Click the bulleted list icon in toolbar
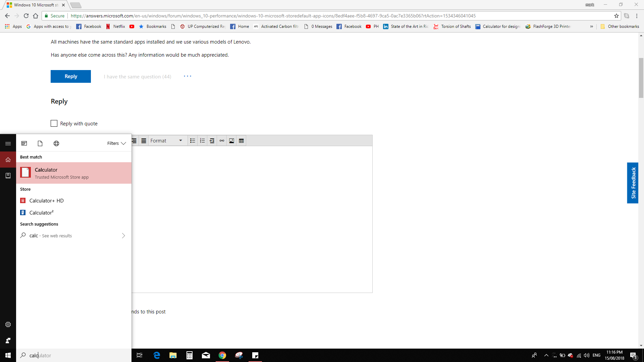The image size is (644, 362). [x=193, y=140]
